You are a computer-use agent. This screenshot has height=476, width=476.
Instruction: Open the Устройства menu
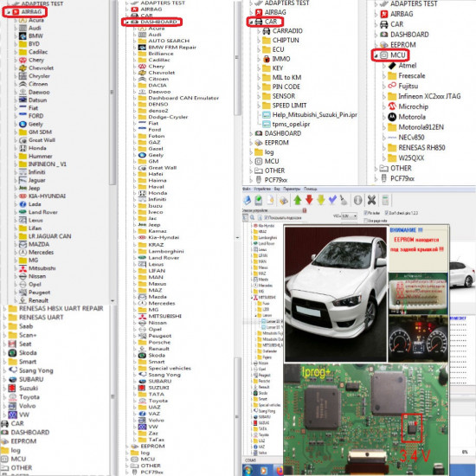(x=262, y=189)
